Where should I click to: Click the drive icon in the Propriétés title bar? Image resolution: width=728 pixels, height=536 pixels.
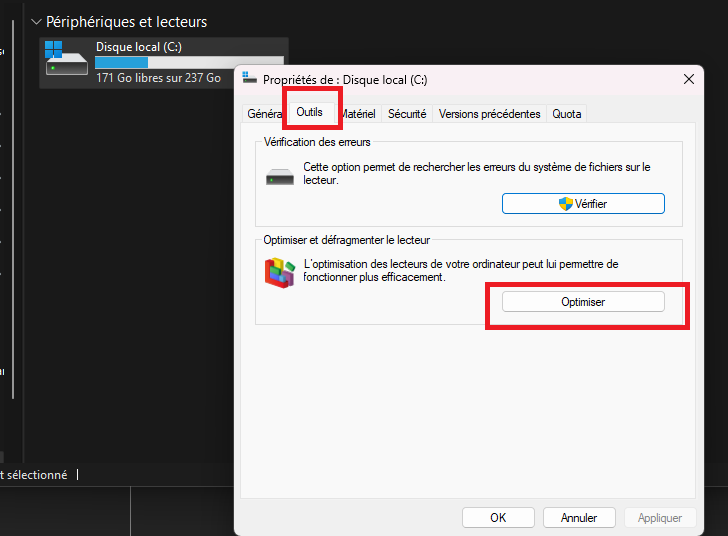(x=250, y=79)
